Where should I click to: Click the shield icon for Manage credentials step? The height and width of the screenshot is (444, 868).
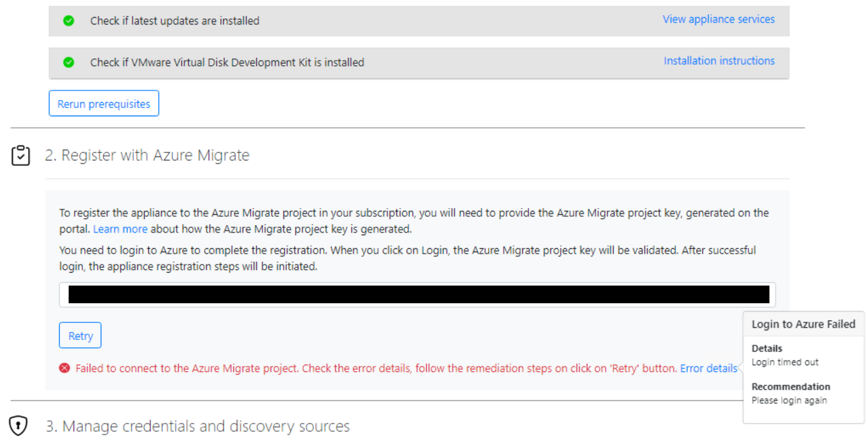pos(18,426)
